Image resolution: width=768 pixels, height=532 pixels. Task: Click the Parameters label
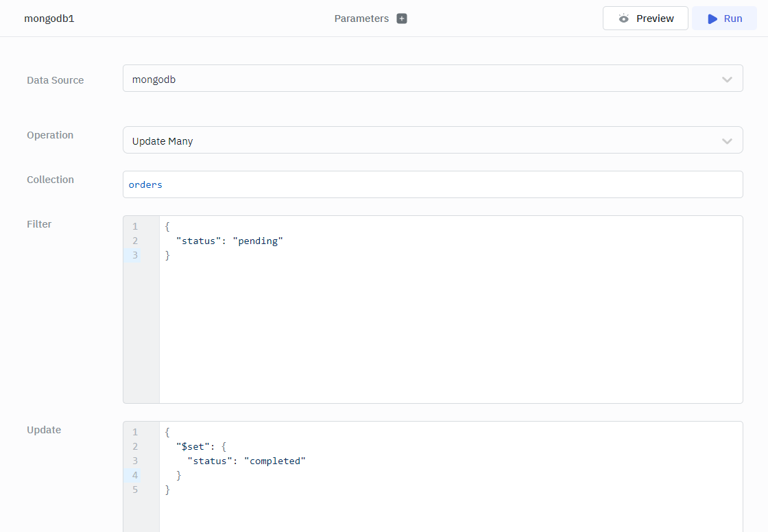[361, 19]
